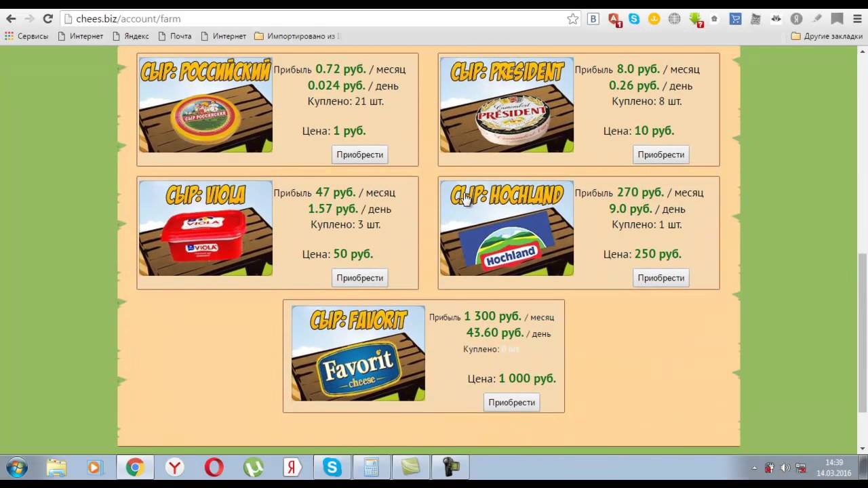868x488 pixels.
Task: Open Windows Explorer from the taskbar
Action: 56,468
